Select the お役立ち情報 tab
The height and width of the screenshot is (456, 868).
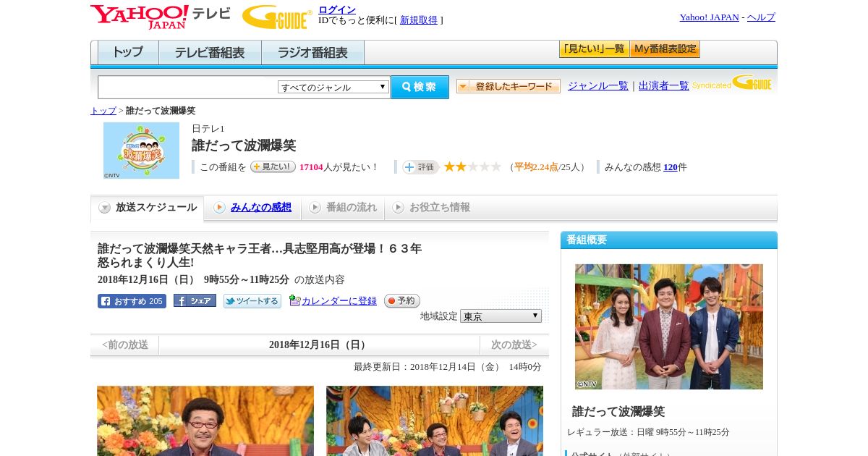(x=431, y=208)
